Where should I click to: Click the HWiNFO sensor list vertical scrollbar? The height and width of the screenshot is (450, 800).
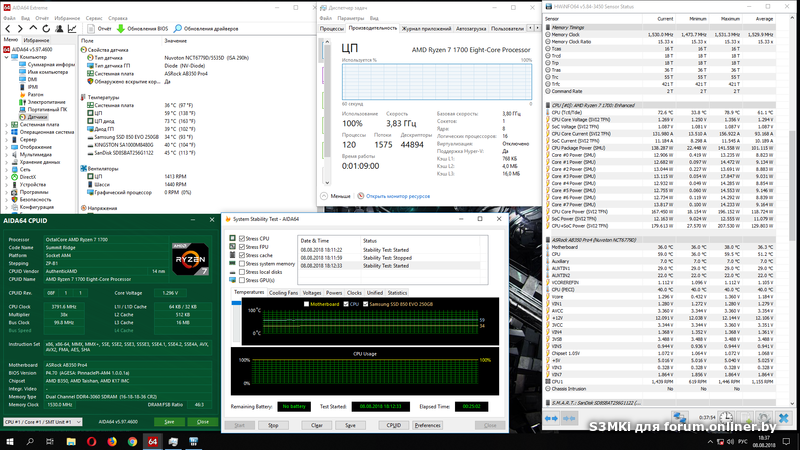coord(796,200)
